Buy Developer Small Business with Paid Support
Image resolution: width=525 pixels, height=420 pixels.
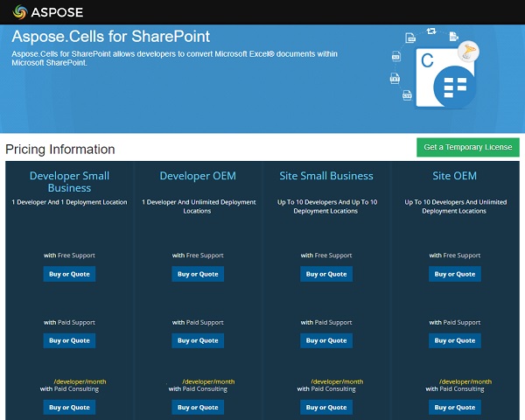[69, 340]
